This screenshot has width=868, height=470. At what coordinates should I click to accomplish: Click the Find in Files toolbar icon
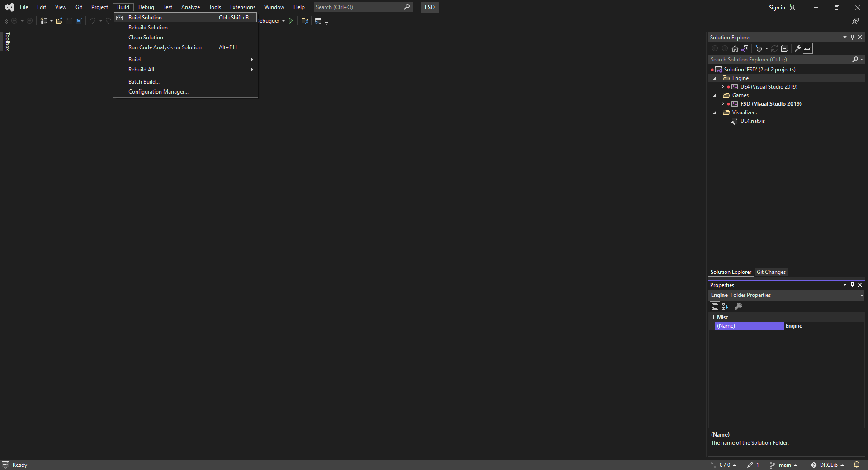(305, 21)
